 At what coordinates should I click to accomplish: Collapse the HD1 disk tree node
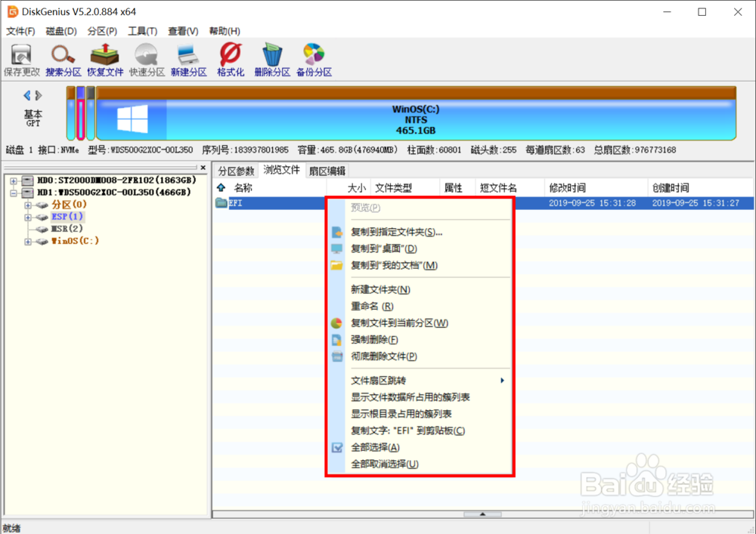14,193
